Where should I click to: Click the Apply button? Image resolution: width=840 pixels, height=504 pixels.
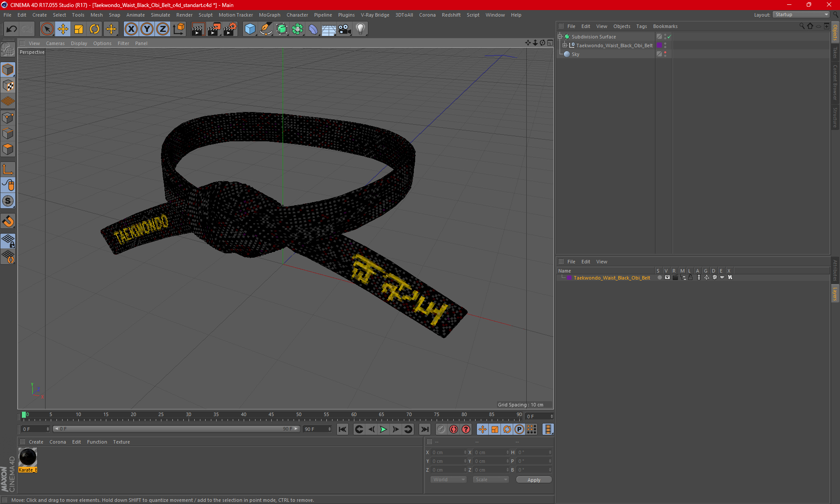click(x=534, y=480)
